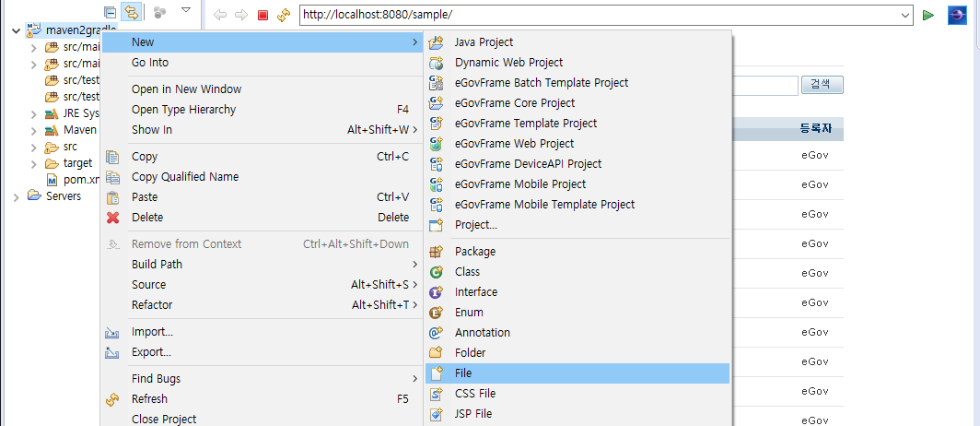Click the 검색 search button
980x426 pixels.
822,85
